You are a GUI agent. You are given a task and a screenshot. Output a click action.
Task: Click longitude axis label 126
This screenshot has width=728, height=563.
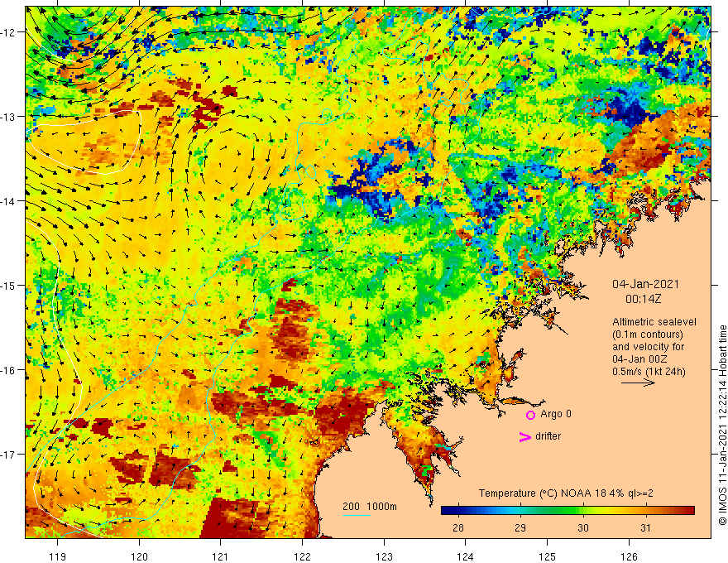point(629,556)
